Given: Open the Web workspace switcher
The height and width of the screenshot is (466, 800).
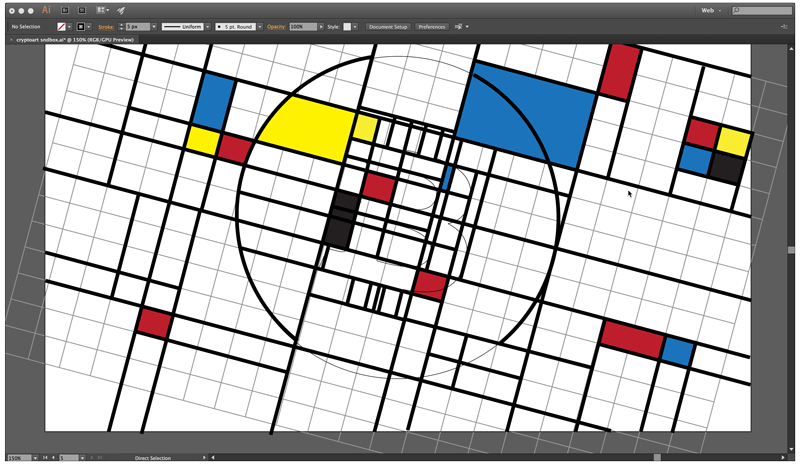Looking at the screenshot, I should pos(711,10).
